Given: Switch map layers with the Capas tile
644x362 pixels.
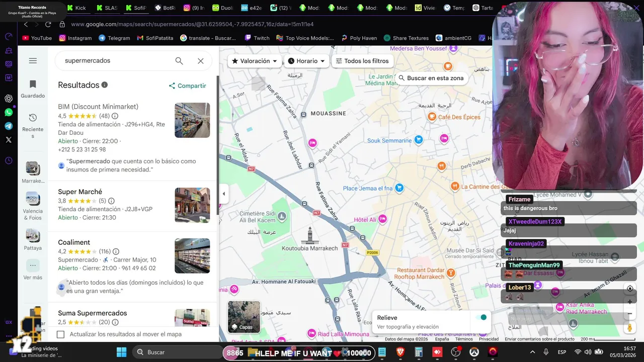Looking at the screenshot, I should pos(244,317).
